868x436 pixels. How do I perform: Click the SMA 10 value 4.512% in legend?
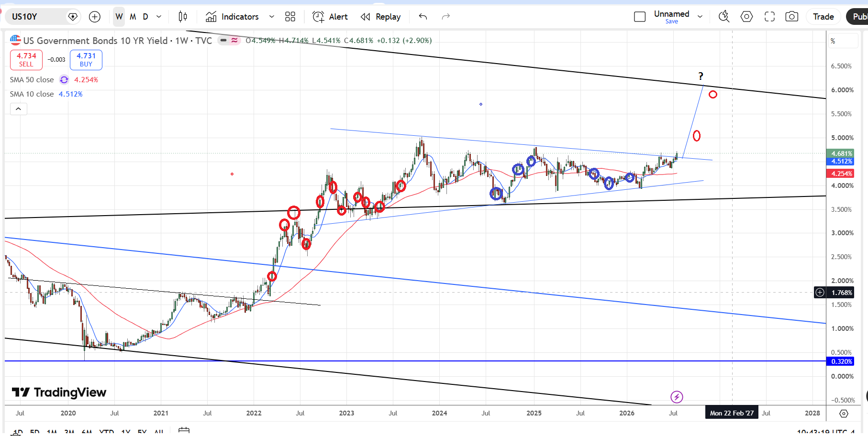pos(71,94)
